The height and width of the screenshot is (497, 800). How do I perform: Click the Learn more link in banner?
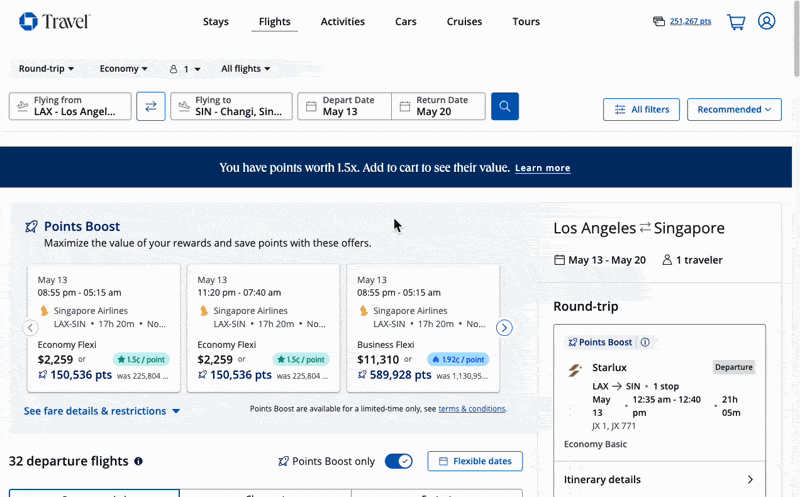[x=543, y=168]
